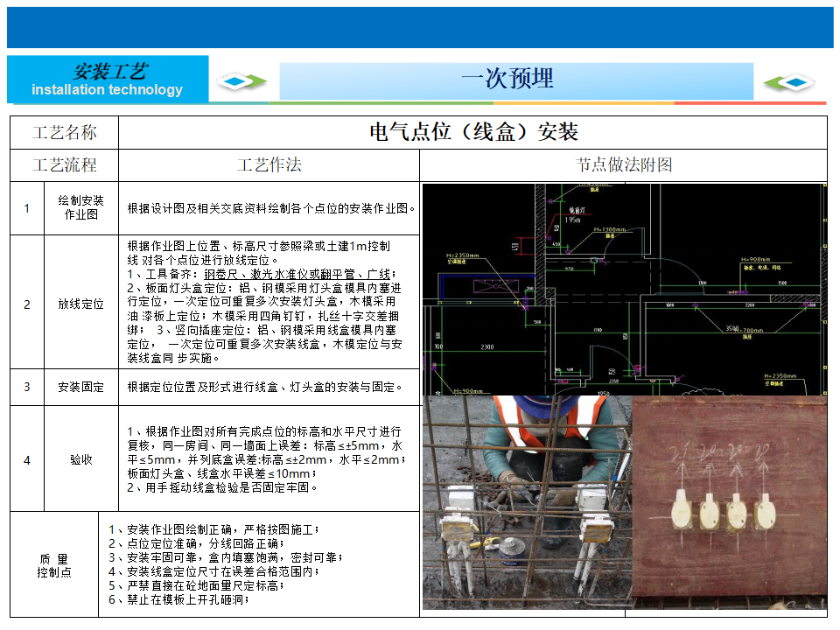Select the 放线定位 step cell
The height and width of the screenshot is (630, 840).
[81, 304]
